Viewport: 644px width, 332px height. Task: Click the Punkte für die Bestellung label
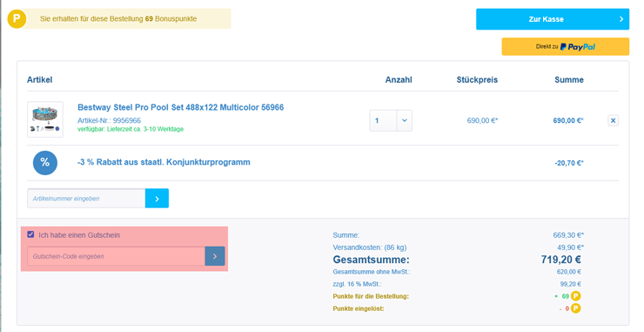coord(371,296)
